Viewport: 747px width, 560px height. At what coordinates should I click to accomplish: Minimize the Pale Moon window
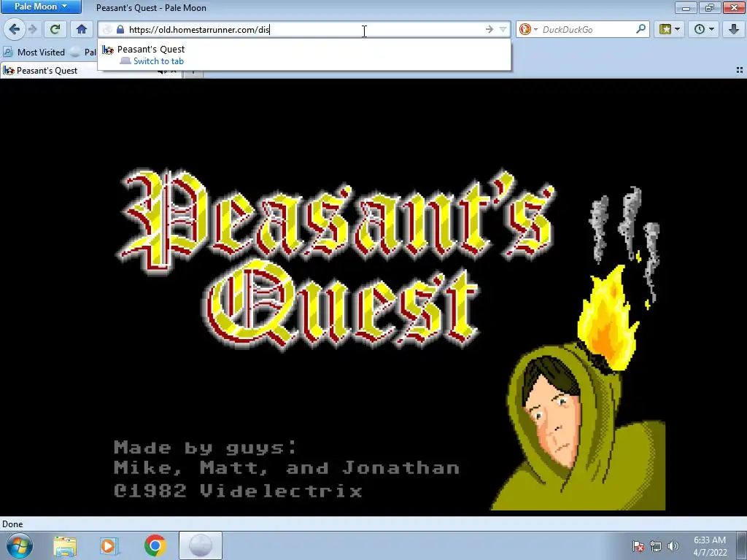(x=686, y=7)
